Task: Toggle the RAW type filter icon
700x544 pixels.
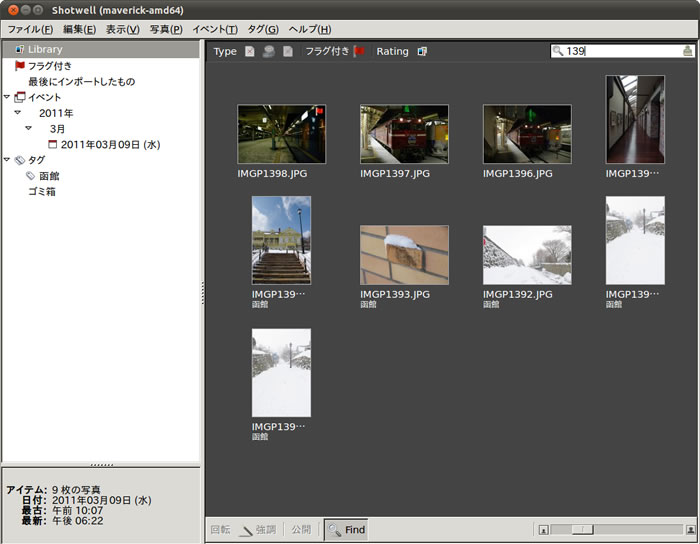Action: [288, 51]
